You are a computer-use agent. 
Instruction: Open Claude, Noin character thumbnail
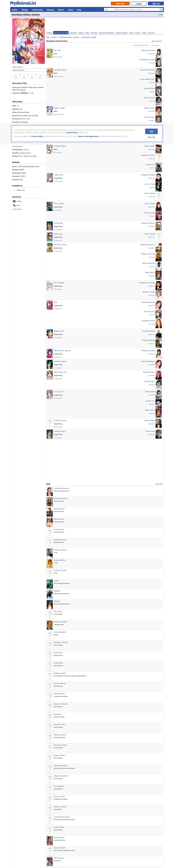[x=50, y=178]
